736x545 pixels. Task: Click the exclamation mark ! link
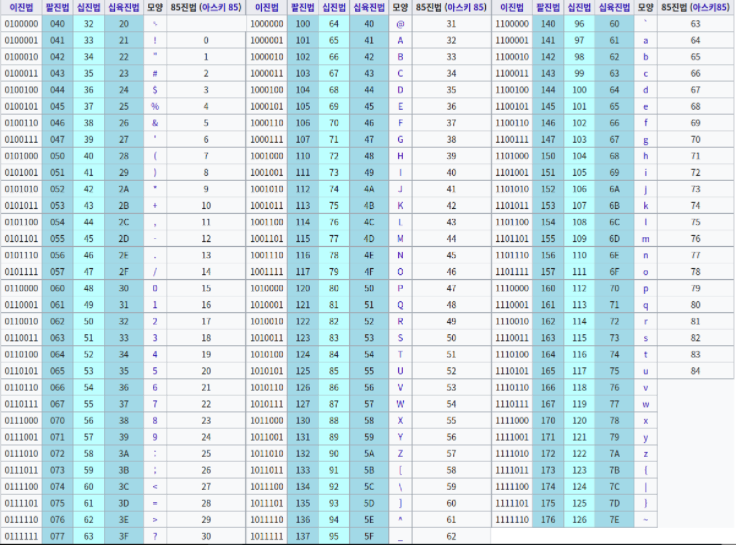pos(155,40)
